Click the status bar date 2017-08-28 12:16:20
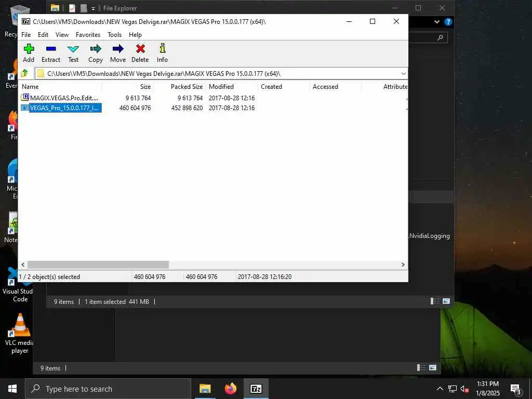 (264, 277)
